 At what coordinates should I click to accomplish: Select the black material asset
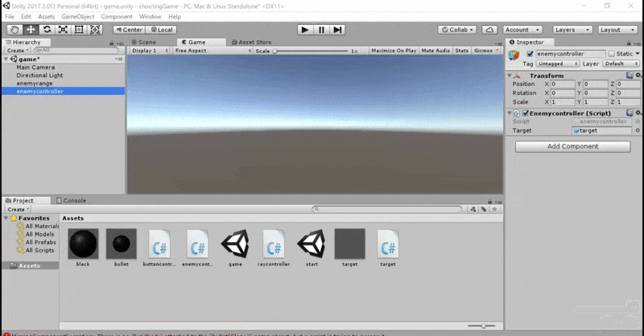coord(83,244)
